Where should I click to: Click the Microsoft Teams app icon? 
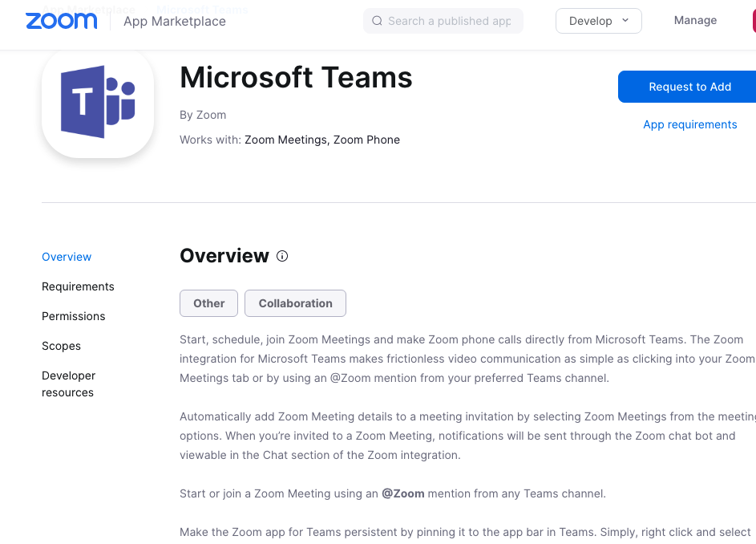click(x=98, y=102)
